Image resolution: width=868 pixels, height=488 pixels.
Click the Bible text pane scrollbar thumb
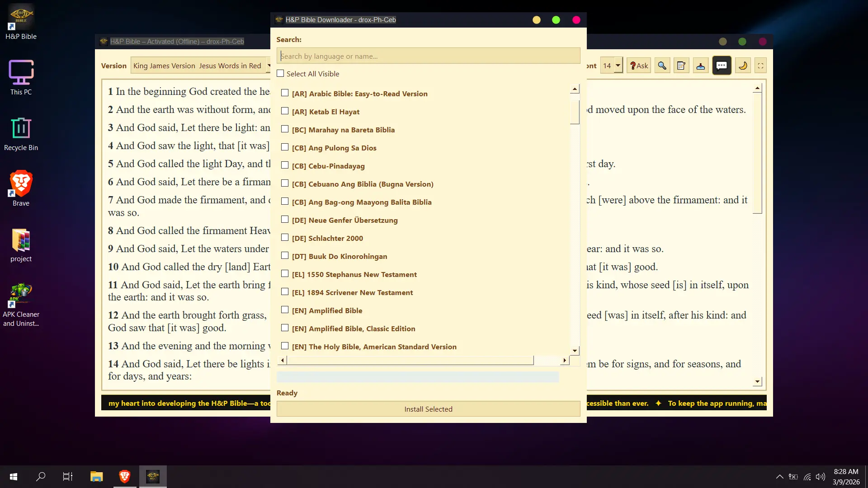pos(757,153)
